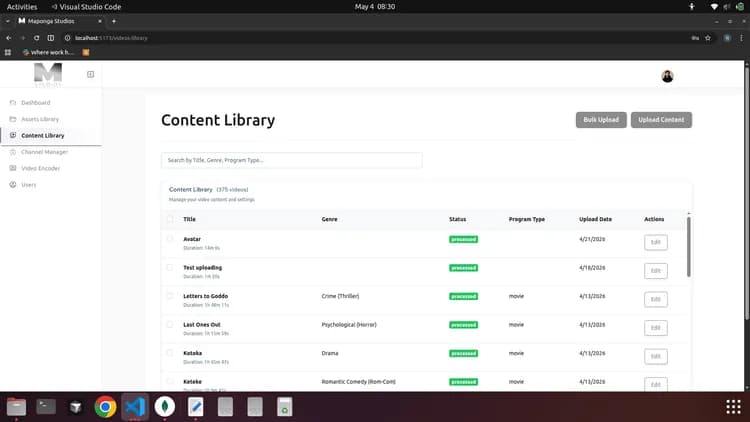This screenshot has width=750, height=422.
Task: Click the Upload Date column header
Action: (595, 219)
